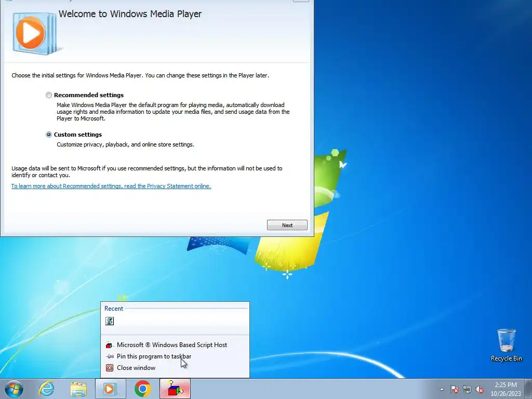This screenshot has height=399, width=532.
Task: Click the red X icon beside Close window
Action: tap(110, 368)
